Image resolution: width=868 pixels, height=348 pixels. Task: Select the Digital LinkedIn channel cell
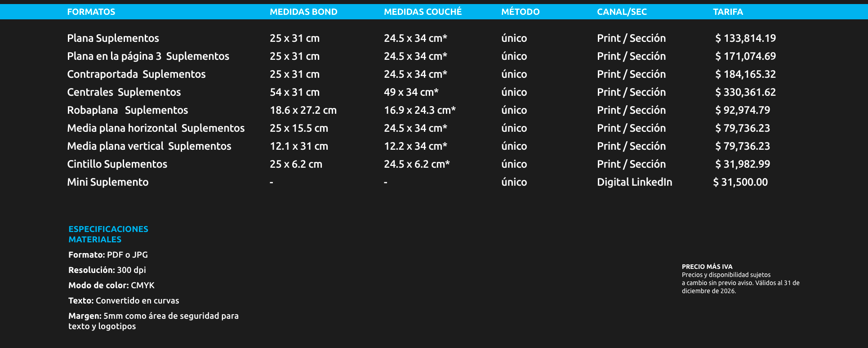point(634,182)
